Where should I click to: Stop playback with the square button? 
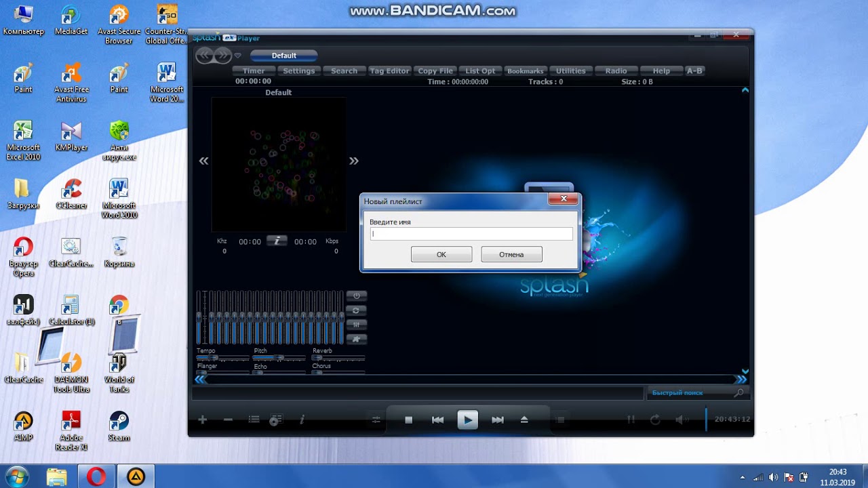(x=408, y=420)
